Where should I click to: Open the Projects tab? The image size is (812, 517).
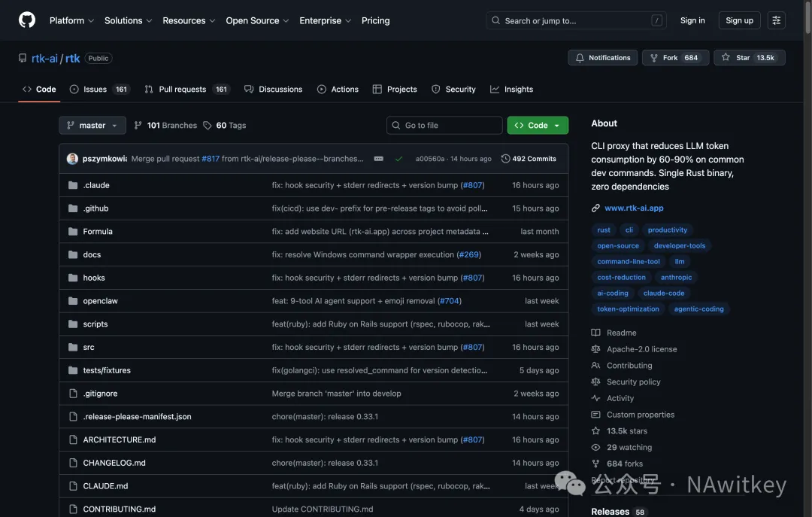[395, 90]
